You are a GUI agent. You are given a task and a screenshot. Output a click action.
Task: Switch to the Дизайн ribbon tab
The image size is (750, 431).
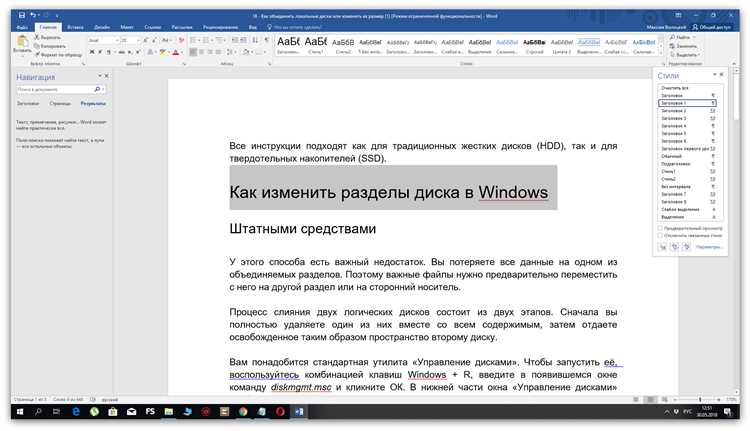[102, 27]
